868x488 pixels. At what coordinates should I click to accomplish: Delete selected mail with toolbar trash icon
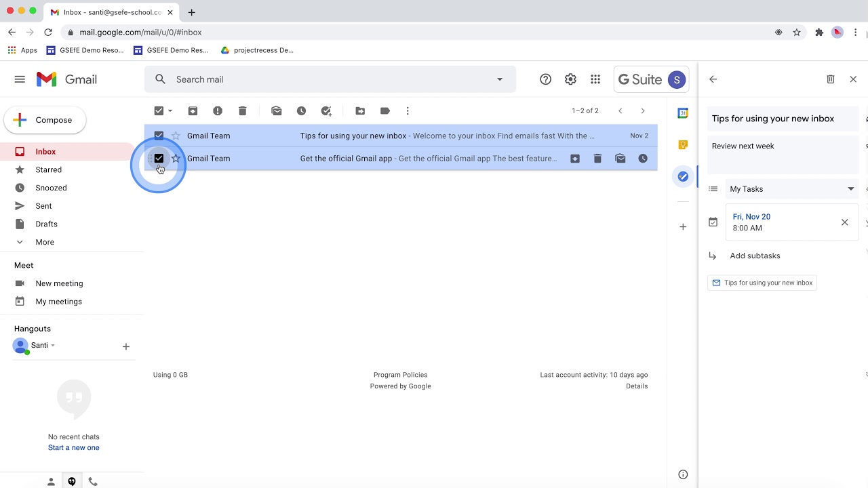click(243, 111)
